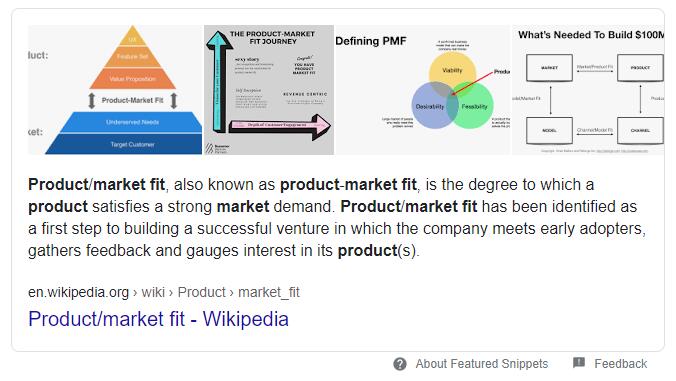The image size is (676, 381).
Task: Open The Product-Market Fit Journey image
Action: coord(269,90)
